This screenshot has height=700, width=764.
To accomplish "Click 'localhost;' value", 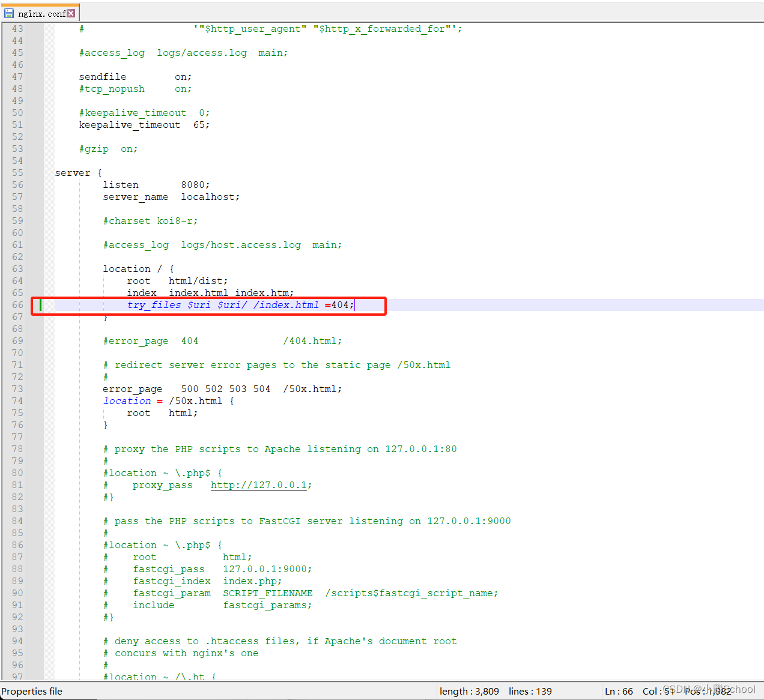I will 211,197.
